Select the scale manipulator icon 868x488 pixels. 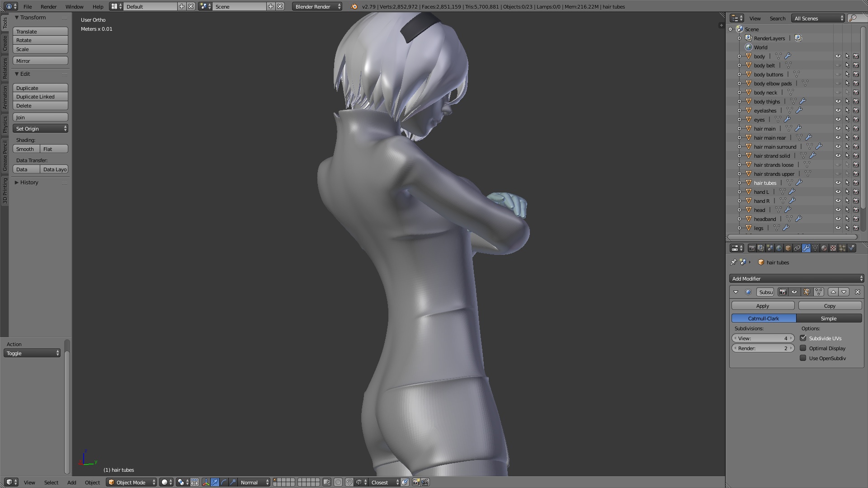pyautogui.click(x=233, y=482)
